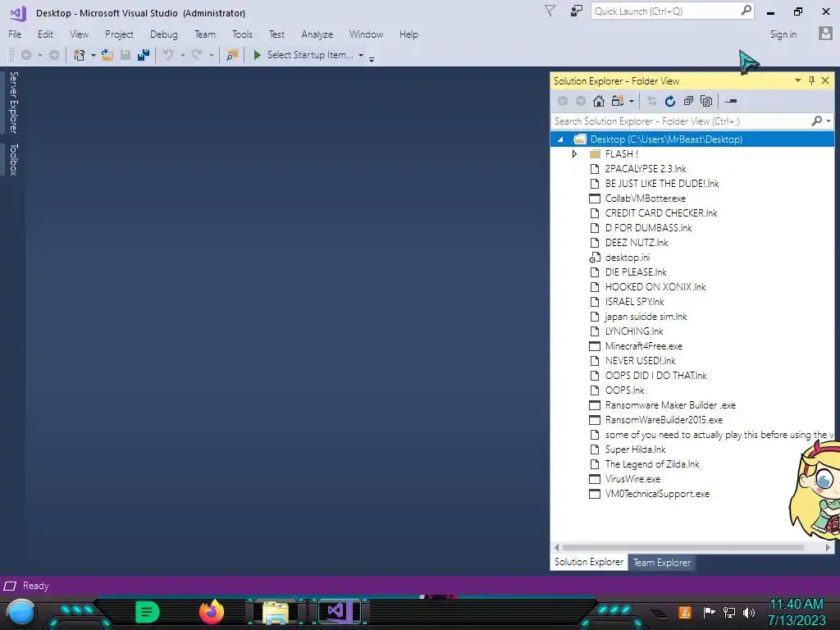Click the network tray icon
Viewport: 840px width, 630px height.
(x=728, y=612)
